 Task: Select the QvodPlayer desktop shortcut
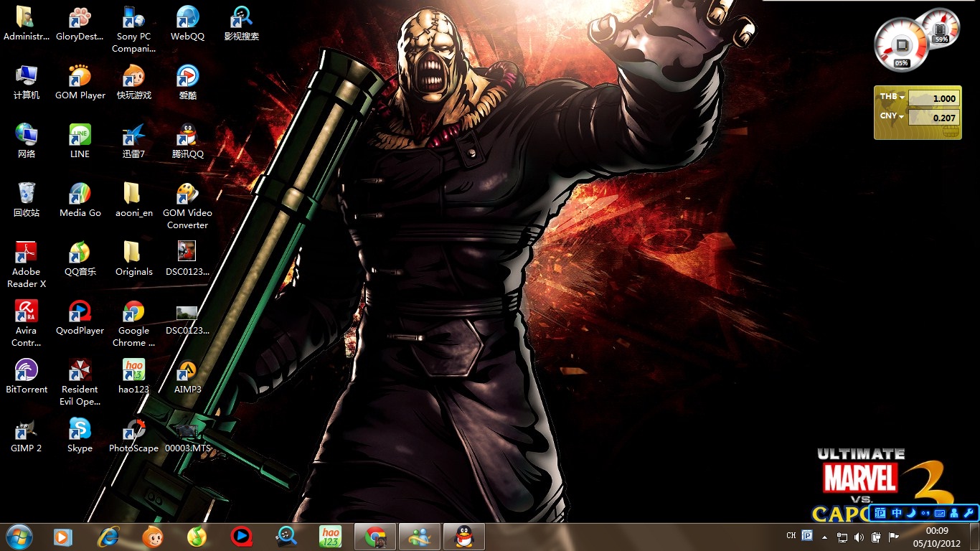click(80, 318)
